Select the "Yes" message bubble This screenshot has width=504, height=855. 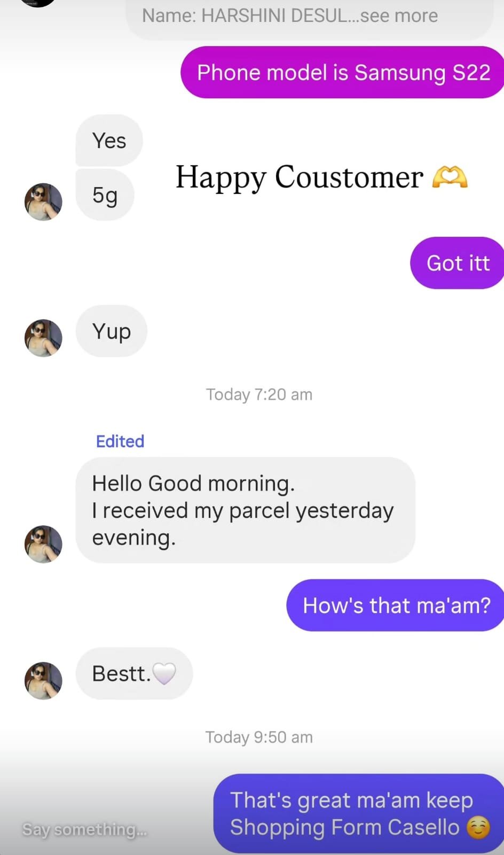pos(109,141)
